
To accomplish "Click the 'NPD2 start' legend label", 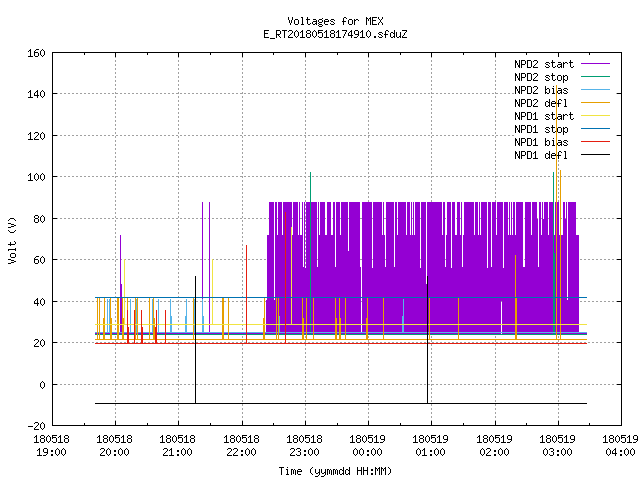I will pyautogui.click(x=544, y=64).
